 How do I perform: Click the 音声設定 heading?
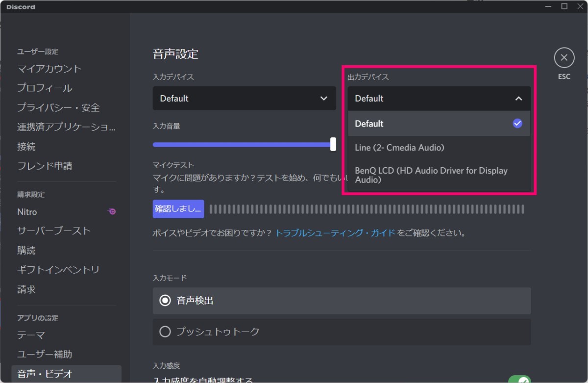coord(175,54)
